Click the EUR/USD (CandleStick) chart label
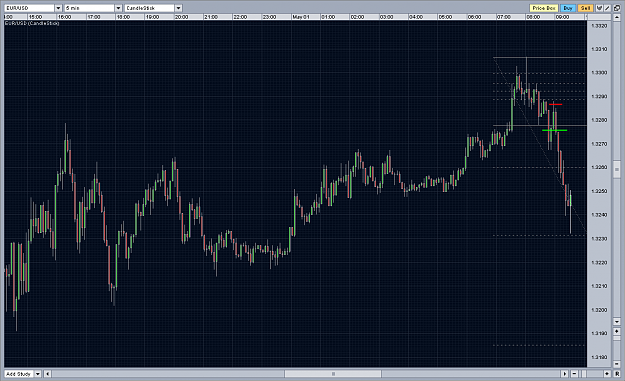The image size is (625, 381). click(32, 24)
